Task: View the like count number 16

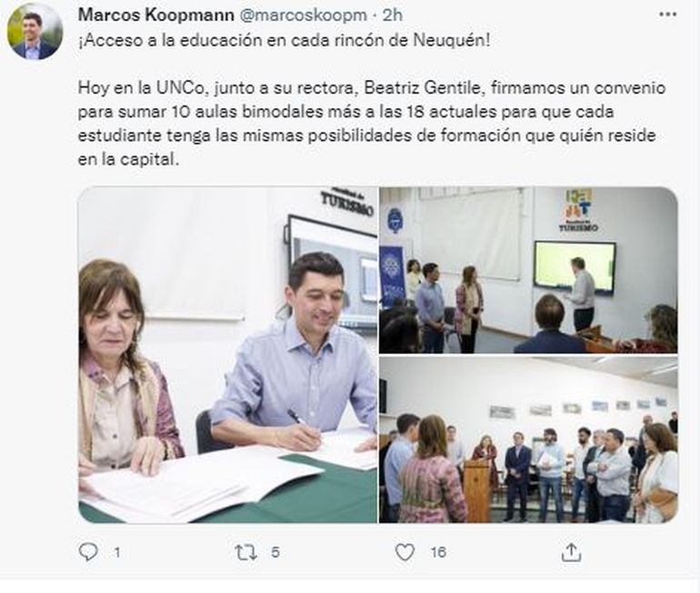Action: pyautogui.click(x=438, y=553)
